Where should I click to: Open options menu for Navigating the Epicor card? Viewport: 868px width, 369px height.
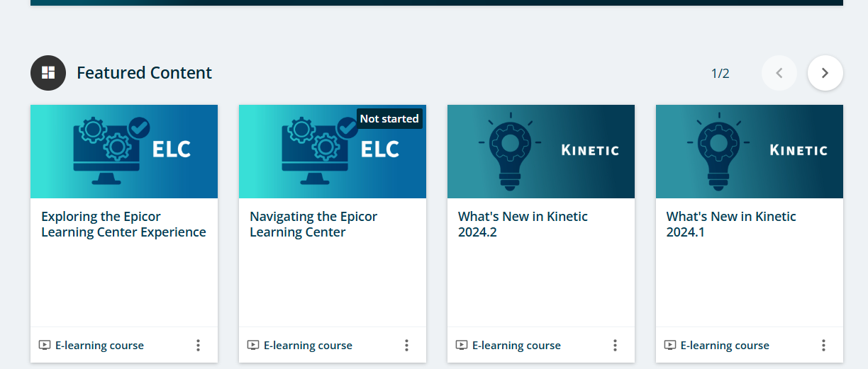click(x=406, y=346)
